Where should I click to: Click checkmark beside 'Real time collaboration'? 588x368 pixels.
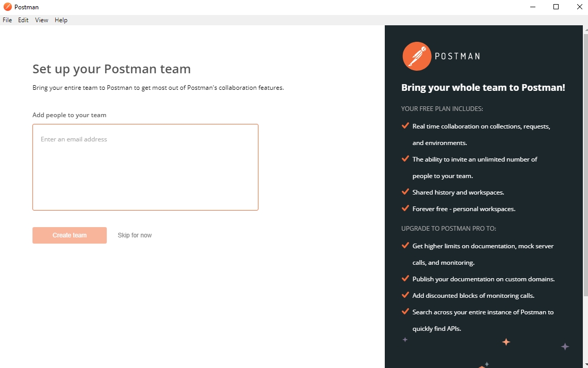pyautogui.click(x=405, y=125)
